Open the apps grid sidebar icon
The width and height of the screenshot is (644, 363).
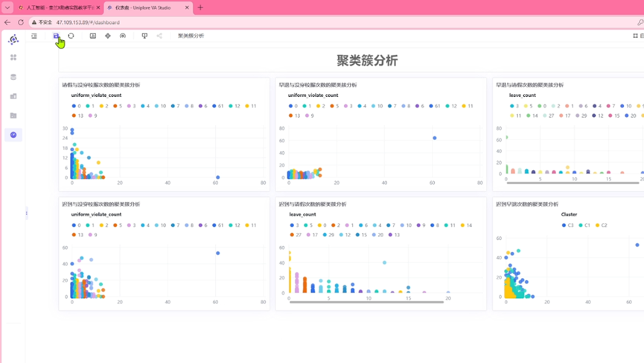(x=13, y=57)
